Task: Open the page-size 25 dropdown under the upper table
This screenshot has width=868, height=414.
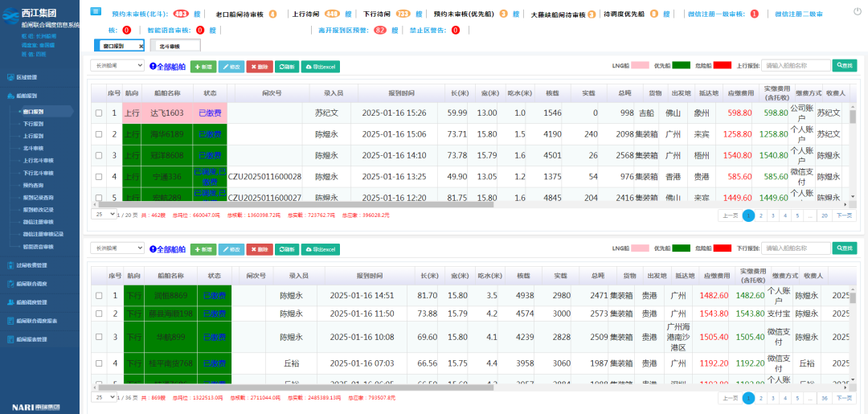Action: point(104,215)
